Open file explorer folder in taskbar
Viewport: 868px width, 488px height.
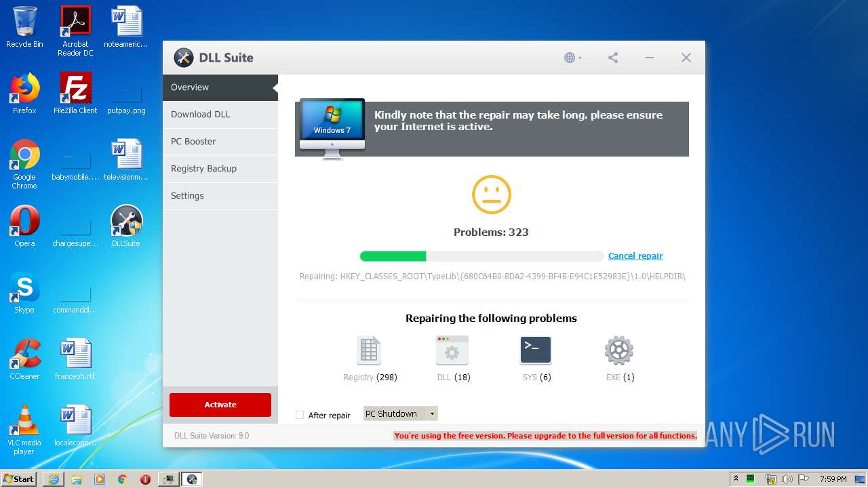pyautogui.click(x=77, y=479)
